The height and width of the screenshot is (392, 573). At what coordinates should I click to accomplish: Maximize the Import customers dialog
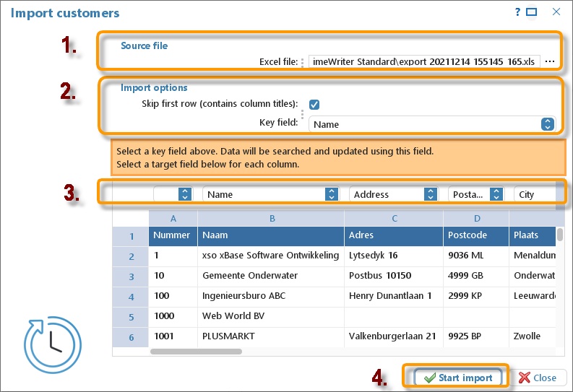[x=531, y=12]
